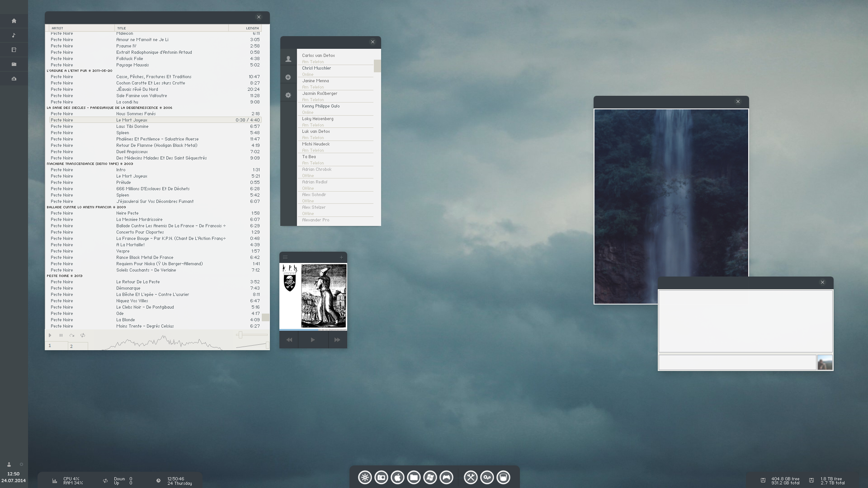Screen dimensions: 868x488
Task: Click the add contact plus icon in messenger
Action: [x=288, y=77]
